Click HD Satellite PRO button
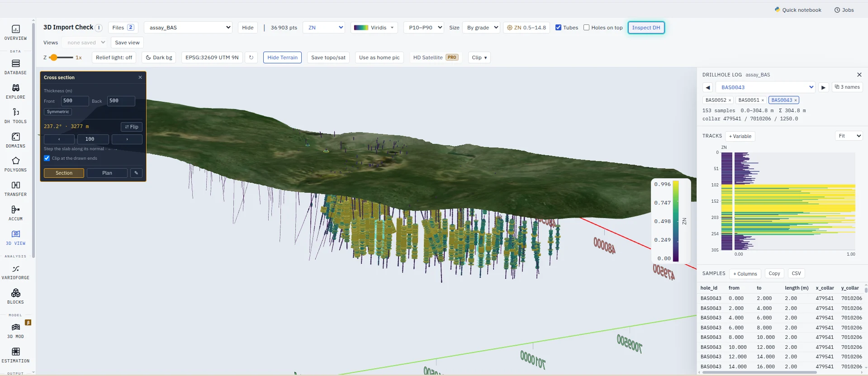Viewport: 868px width, 376px height. (x=436, y=57)
